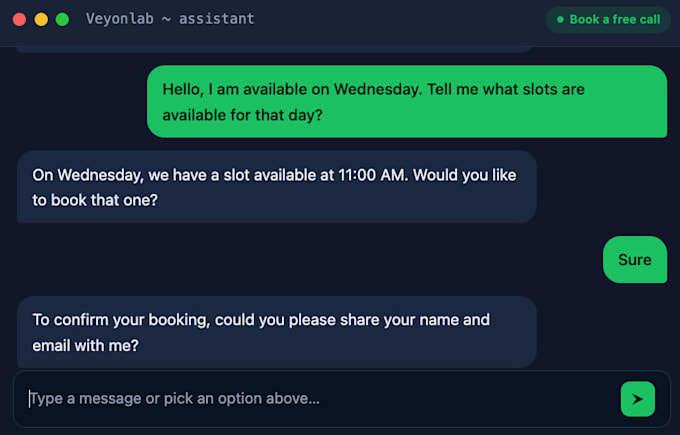Click the green status dot beside Book a free call
Screen dimensions: 680x435
pyautogui.click(x=560, y=20)
